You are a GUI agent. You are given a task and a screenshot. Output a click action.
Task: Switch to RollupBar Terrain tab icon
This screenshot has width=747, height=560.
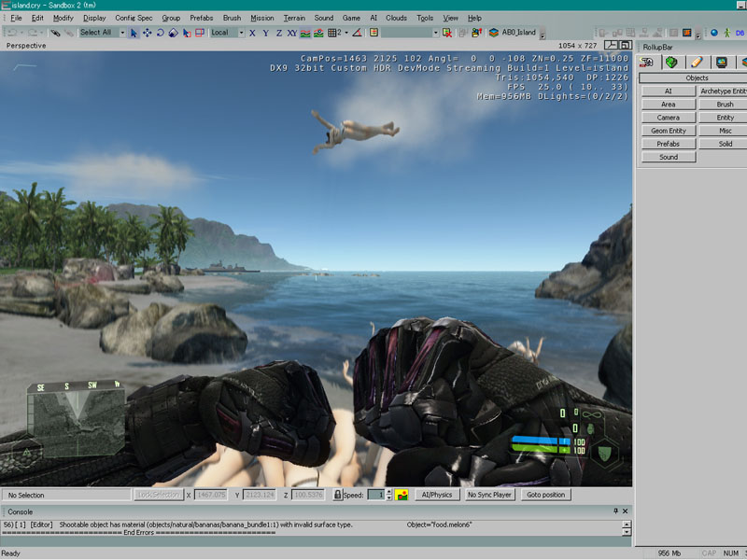click(x=671, y=63)
